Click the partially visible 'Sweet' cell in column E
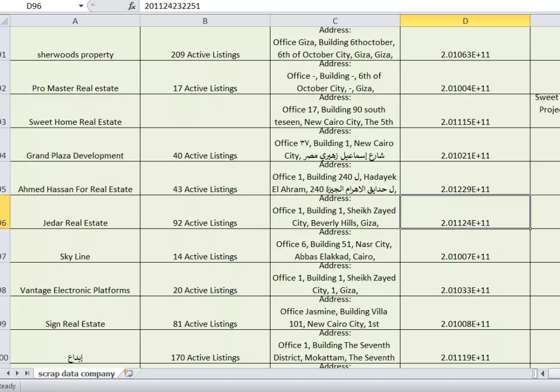Screen dimensions: 560x392 click(545, 111)
